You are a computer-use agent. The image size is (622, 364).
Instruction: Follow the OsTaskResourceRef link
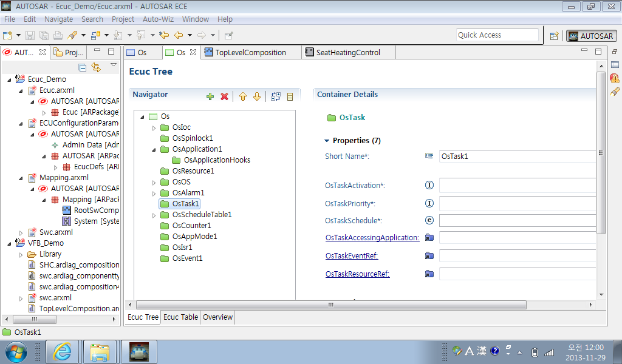357,274
